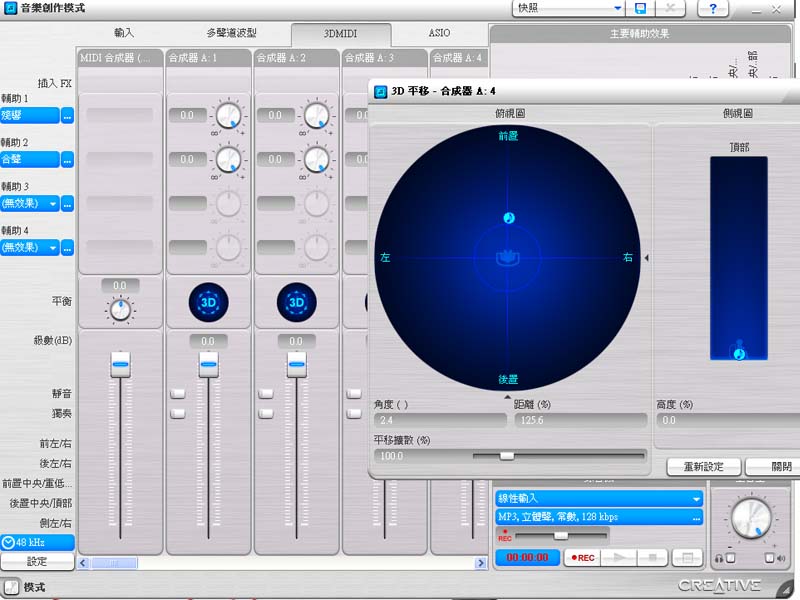This screenshot has width=800, height=600.
Task: Open the 48 kHz sample rate dropdown
Action: tap(38, 542)
